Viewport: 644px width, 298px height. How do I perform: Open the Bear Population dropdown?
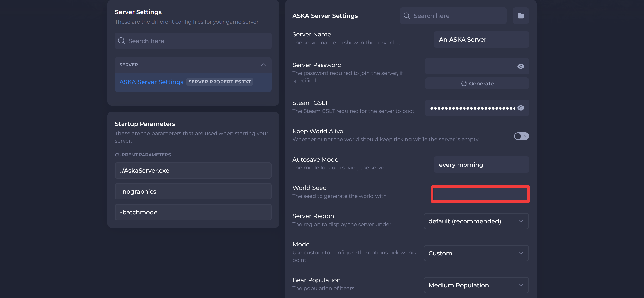click(476, 285)
